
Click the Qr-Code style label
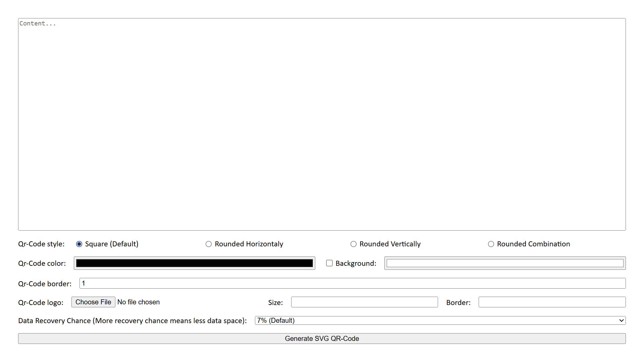(41, 244)
